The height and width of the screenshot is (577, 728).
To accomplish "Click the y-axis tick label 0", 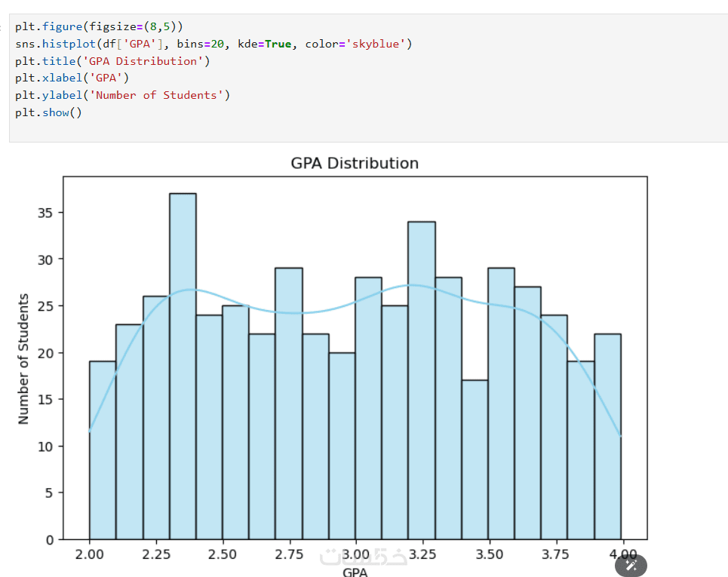I will [x=49, y=540].
